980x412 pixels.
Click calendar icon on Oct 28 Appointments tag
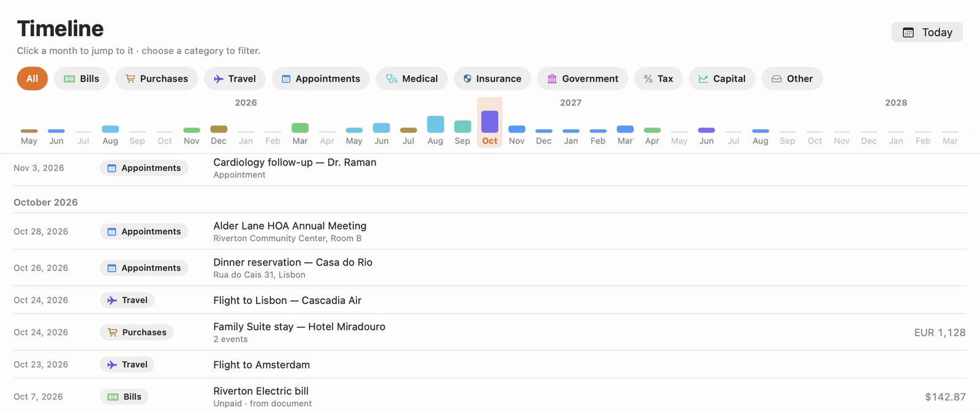click(x=111, y=232)
